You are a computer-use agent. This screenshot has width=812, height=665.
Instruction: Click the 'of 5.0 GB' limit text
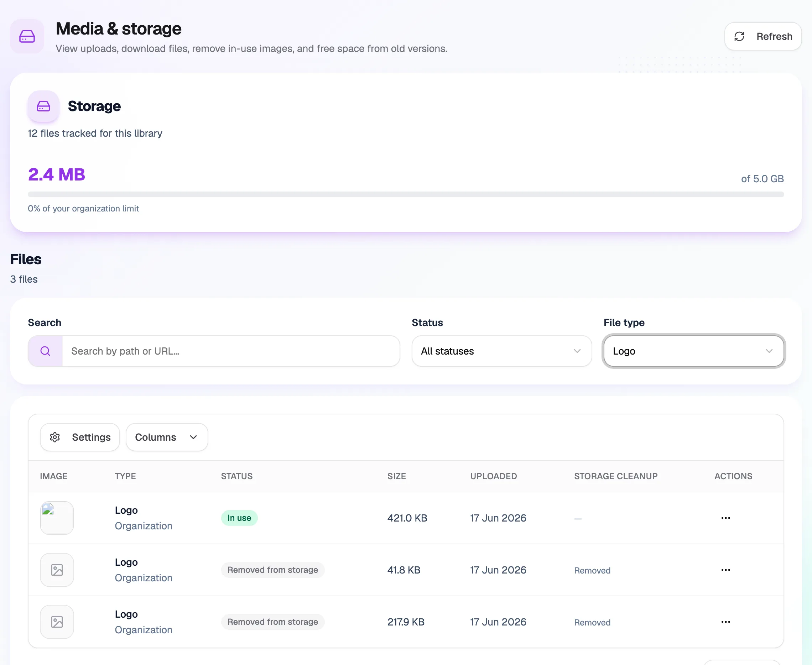pyautogui.click(x=762, y=179)
